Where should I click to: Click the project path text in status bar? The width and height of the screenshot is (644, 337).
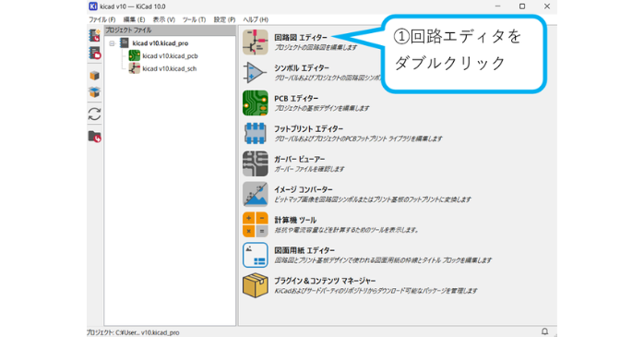[133, 332]
